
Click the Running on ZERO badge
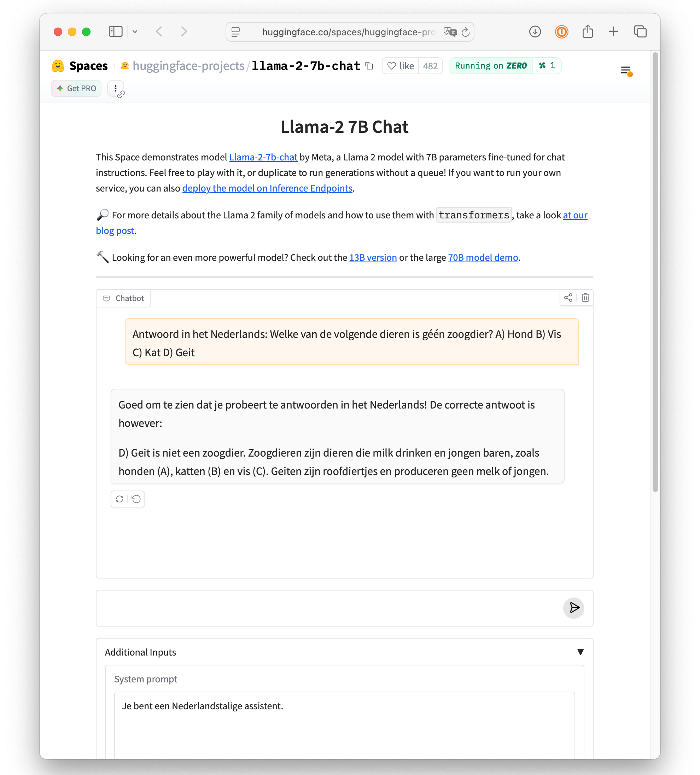(491, 66)
